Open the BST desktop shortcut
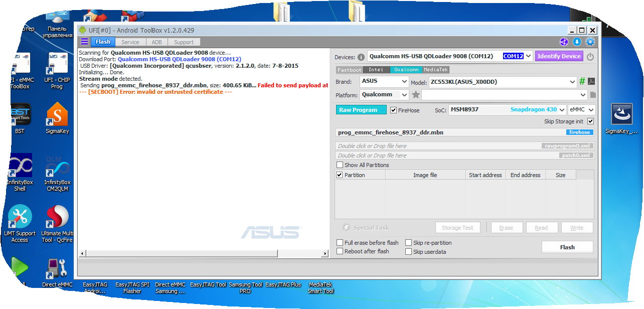The height and width of the screenshot is (309, 644). pos(20,118)
